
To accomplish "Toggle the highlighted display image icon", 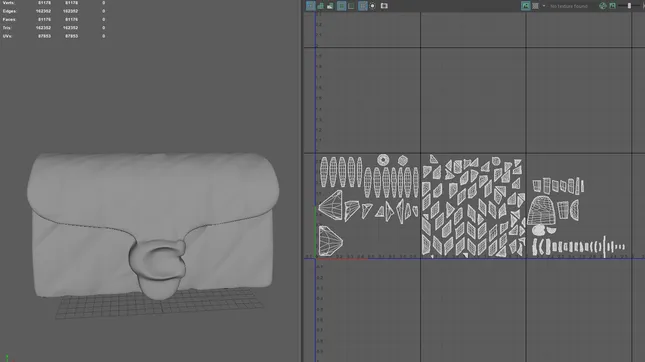I will [x=525, y=6].
